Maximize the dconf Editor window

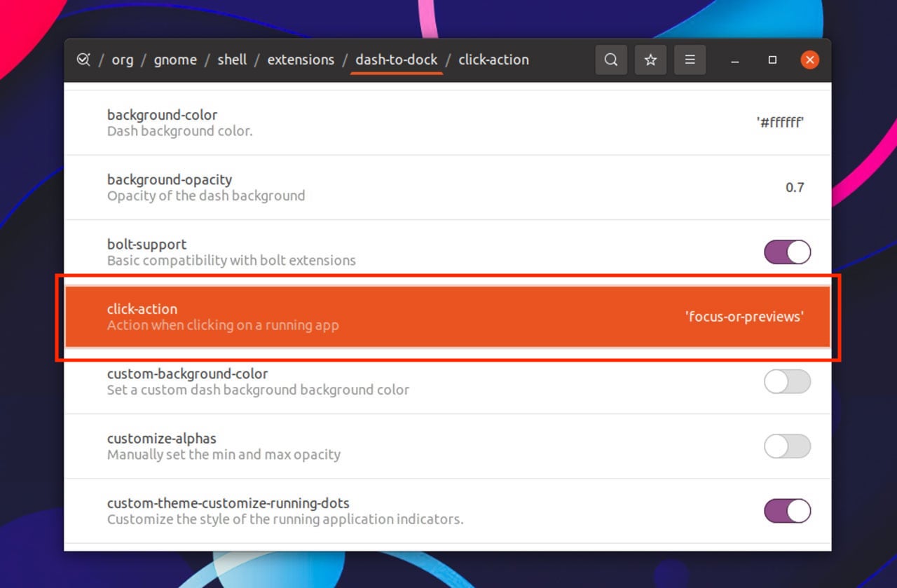[772, 60]
